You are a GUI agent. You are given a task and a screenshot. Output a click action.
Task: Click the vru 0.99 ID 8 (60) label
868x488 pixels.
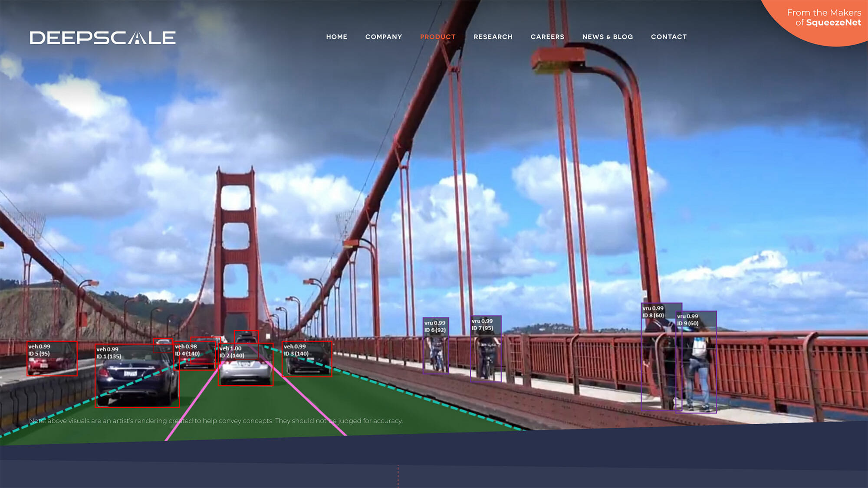point(653,312)
